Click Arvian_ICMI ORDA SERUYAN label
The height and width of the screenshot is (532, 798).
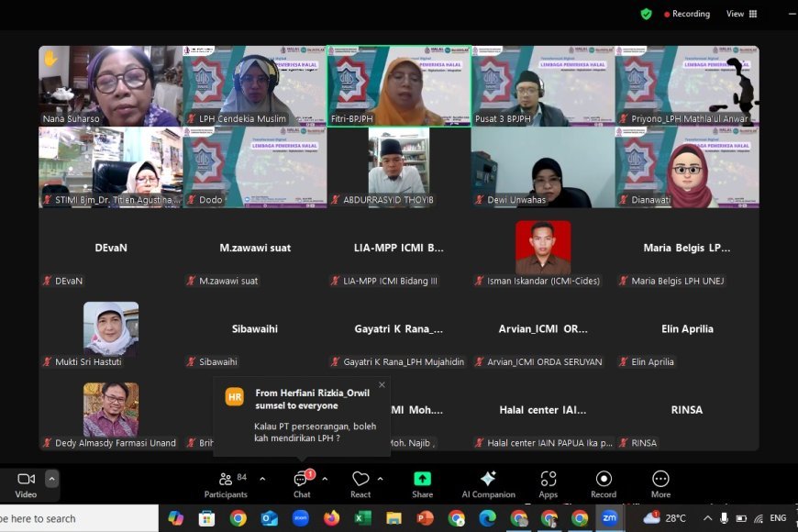(545, 362)
